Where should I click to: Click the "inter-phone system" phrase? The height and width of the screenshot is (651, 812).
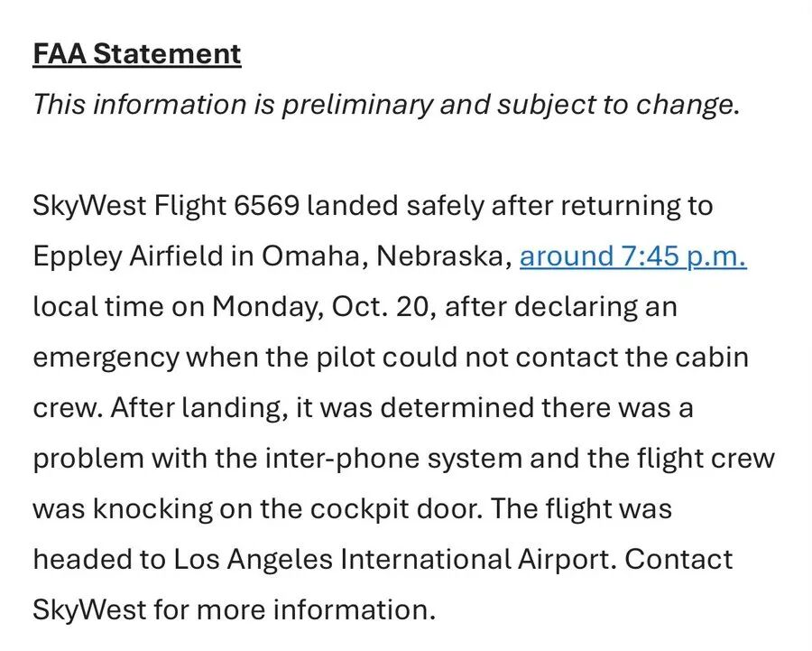pyautogui.click(x=393, y=458)
